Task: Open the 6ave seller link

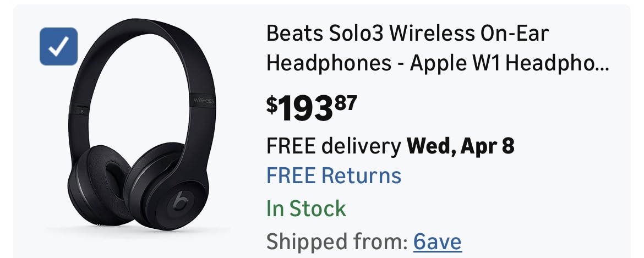Action: click(438, 241)
